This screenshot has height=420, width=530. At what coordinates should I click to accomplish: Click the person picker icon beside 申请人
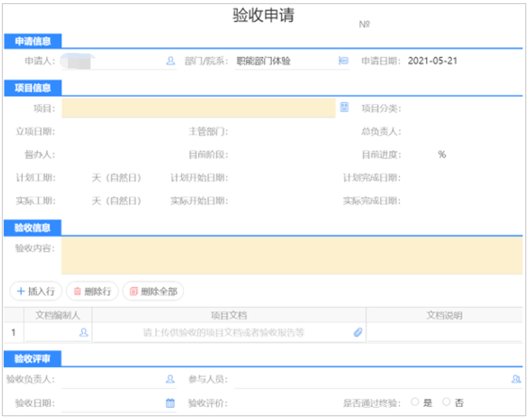point(170,61)
